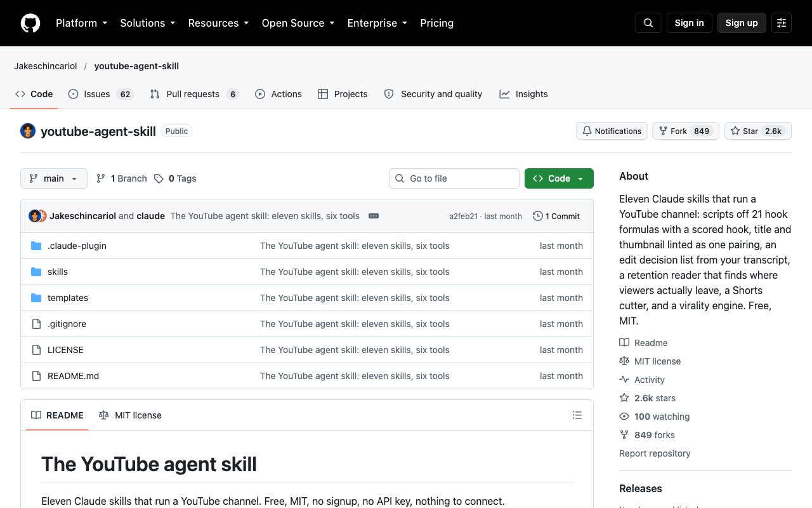View 849 forks link in sidebar
This screenshot has height=508, width=812.
pos(647,435)
